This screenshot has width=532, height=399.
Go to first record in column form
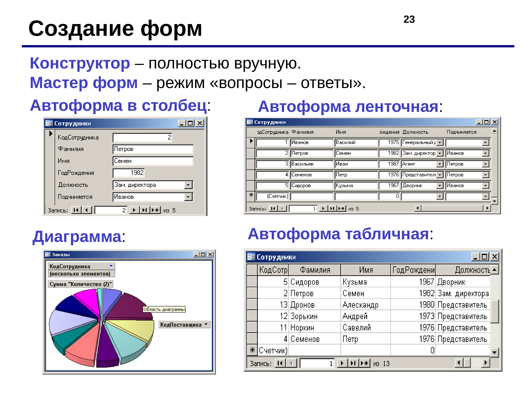[76, 210]
